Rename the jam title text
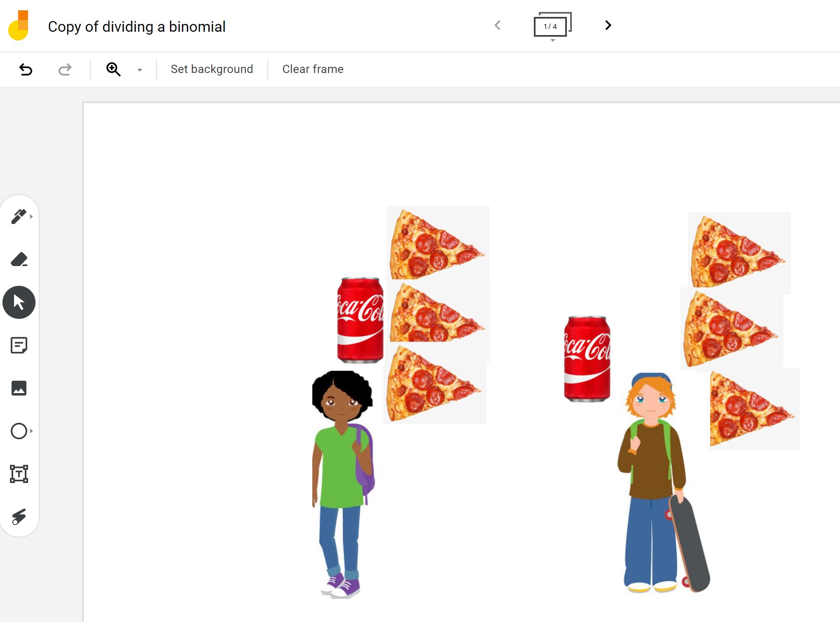Image resolution: width=840 pixels, height=622 pixels. point(137,27)
